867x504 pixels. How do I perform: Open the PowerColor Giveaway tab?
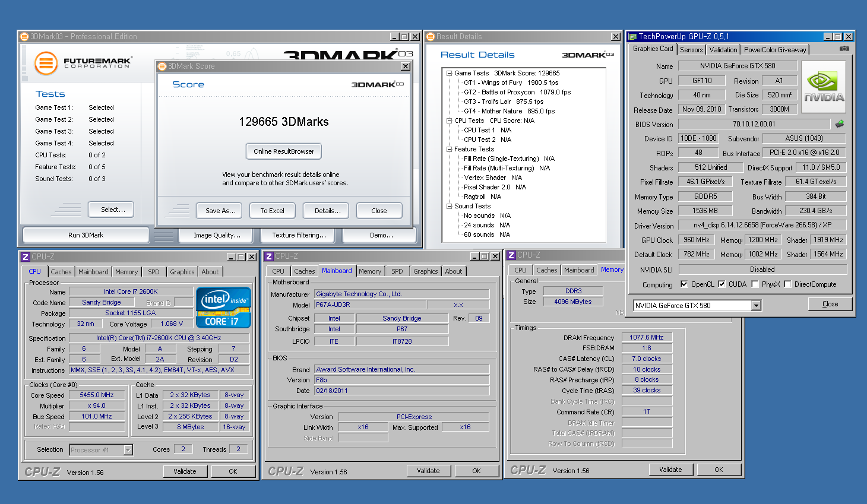coord(775,50)
